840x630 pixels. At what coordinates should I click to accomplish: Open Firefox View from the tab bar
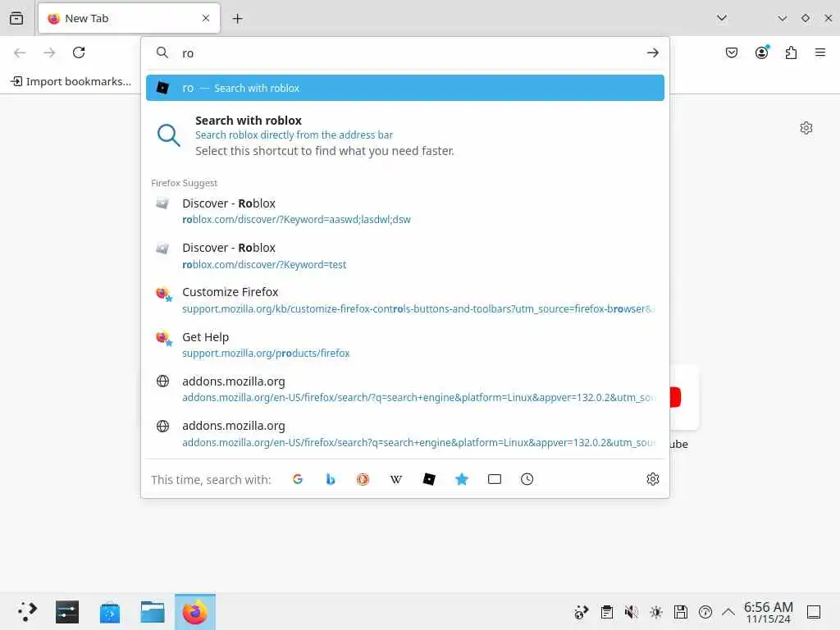(x=16, y=18)
